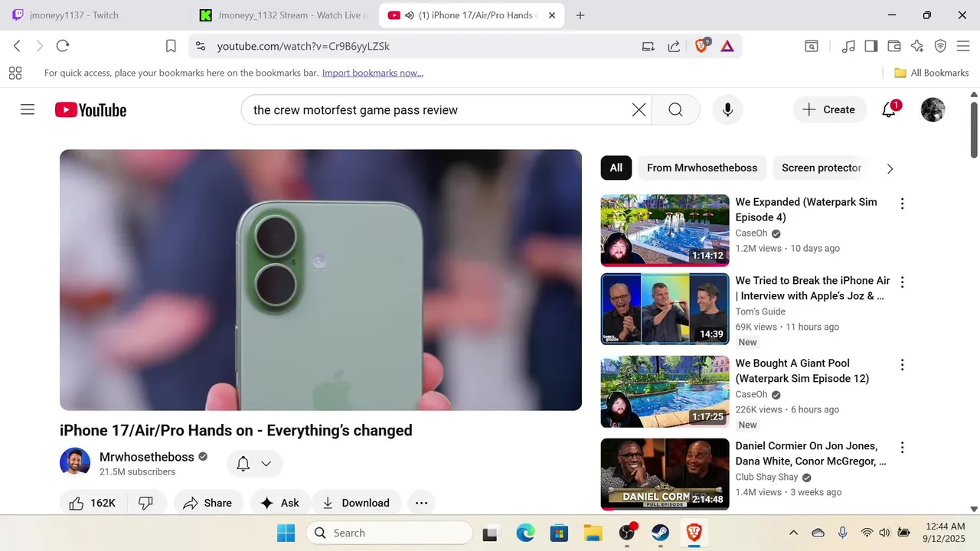This screenshot has width=980, height=551.
Task: Open the YouTube guide hamburger menu
Action: 28,109
